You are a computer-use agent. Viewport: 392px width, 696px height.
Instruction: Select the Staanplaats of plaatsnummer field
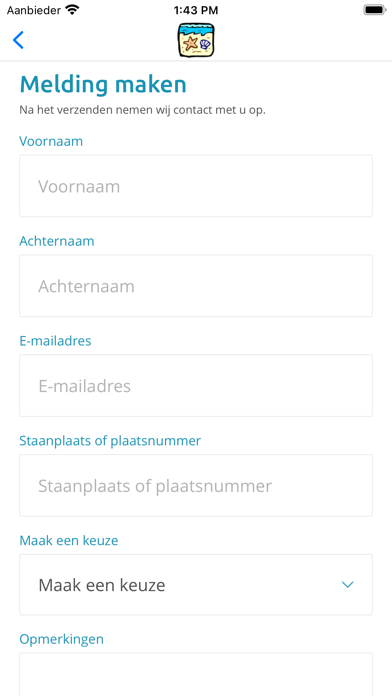pos(196,486)
